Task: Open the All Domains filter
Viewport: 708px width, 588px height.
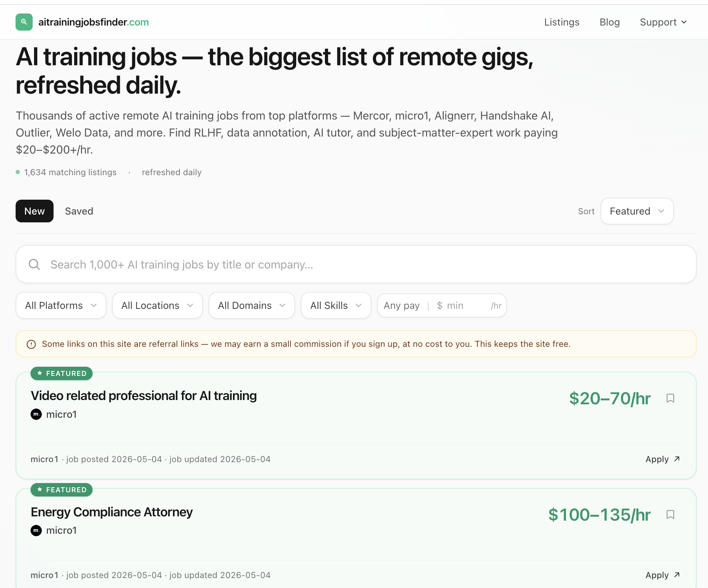Action: point(252,305)
